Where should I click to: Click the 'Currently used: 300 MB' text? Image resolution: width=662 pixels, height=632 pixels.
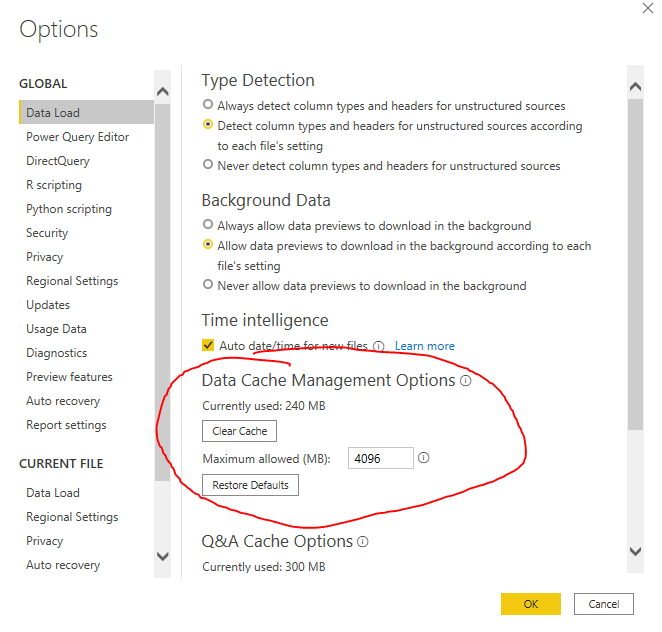pyautogui.click(x=264, y=567)
